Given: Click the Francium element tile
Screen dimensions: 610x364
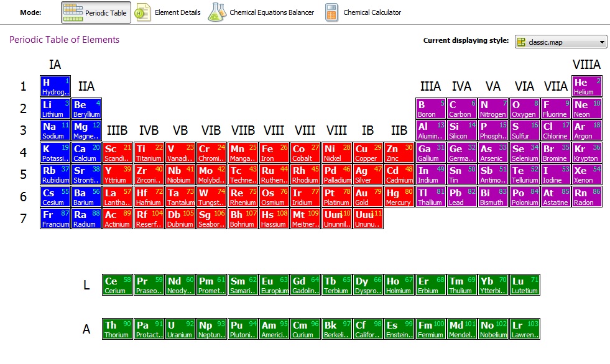Looking at the screenshot, I should 55,219.
